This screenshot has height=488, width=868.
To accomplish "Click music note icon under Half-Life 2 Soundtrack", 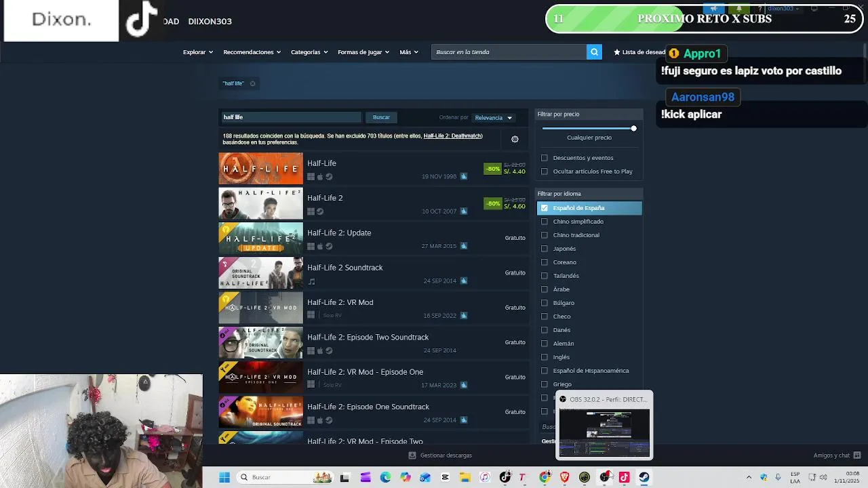I will pos(311,281).
